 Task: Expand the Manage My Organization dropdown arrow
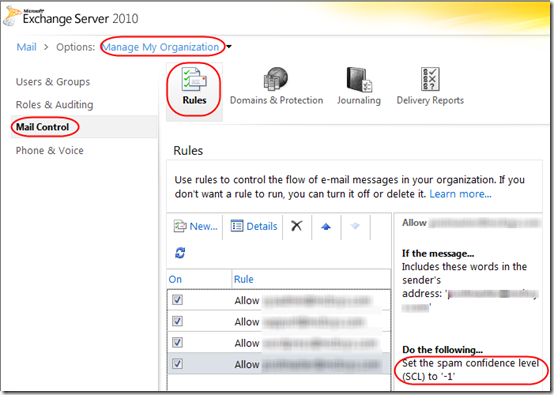tap(229, 47)
